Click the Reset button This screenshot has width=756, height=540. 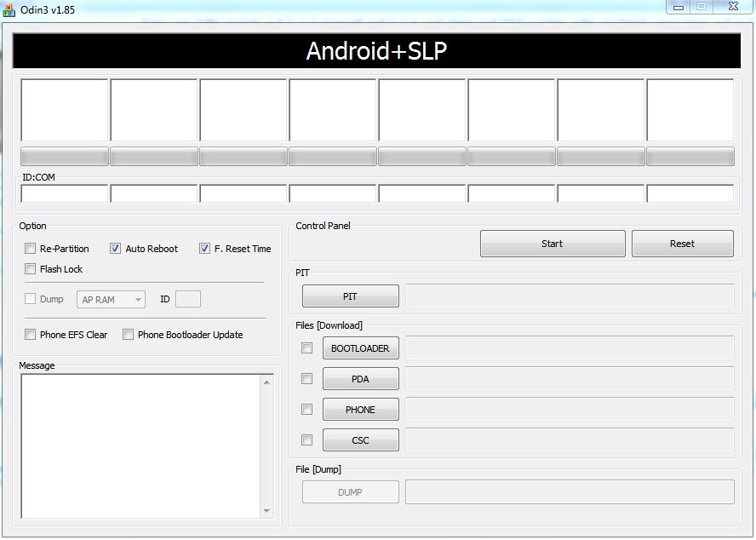[x=682, y=244]
